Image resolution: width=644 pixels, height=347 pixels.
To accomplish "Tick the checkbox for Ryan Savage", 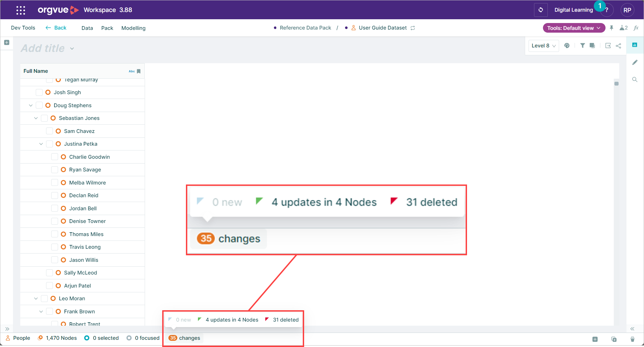I will coord(55,170).
